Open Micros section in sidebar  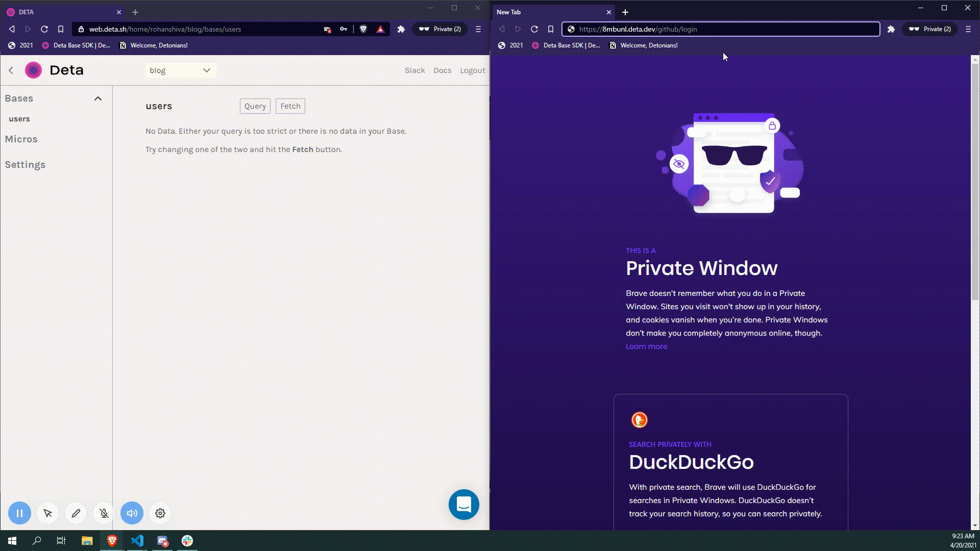click(x=21, y=139)
